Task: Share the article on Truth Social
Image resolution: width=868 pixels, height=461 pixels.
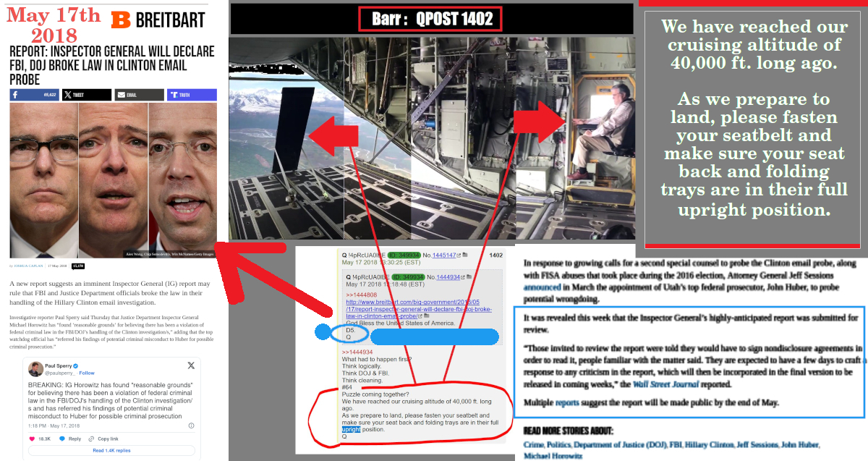Action: (x=192, y=95)
